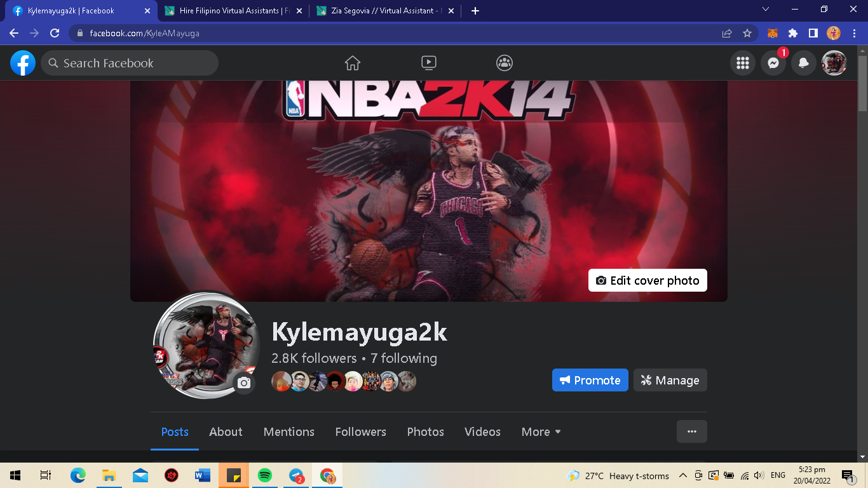Bookmark this page with the star icon
Viewport: 868px width, 488px height.
(747, 33)
